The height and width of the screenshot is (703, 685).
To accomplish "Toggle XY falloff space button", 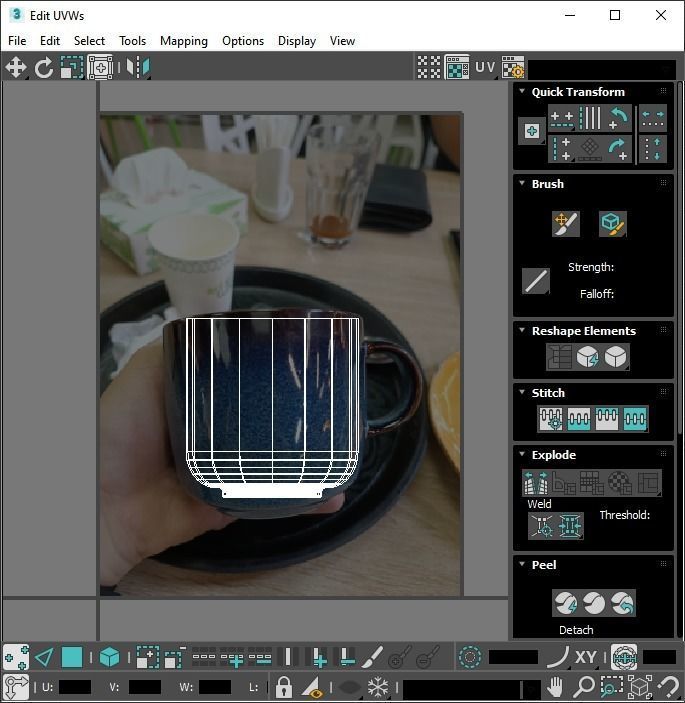I will point(585,657).
